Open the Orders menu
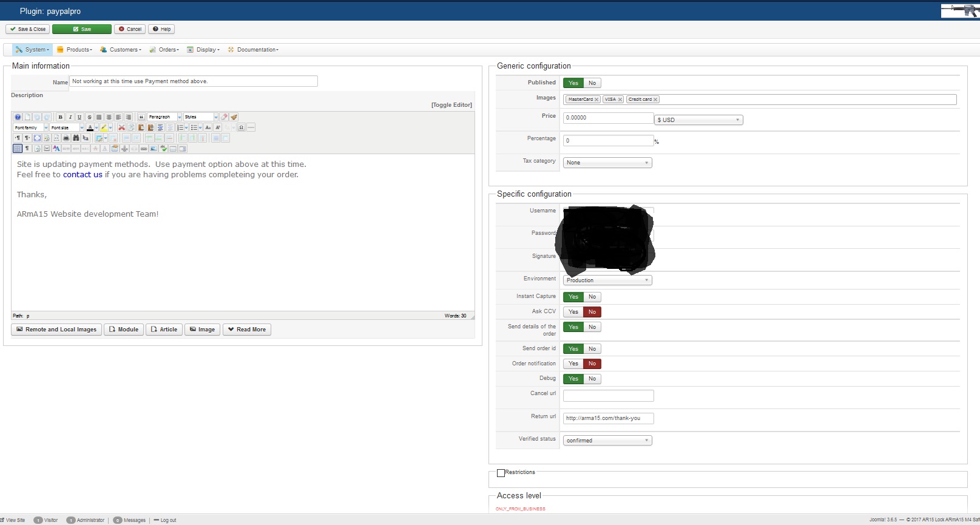Screen dimensions: 980x525 click(164, 50)
